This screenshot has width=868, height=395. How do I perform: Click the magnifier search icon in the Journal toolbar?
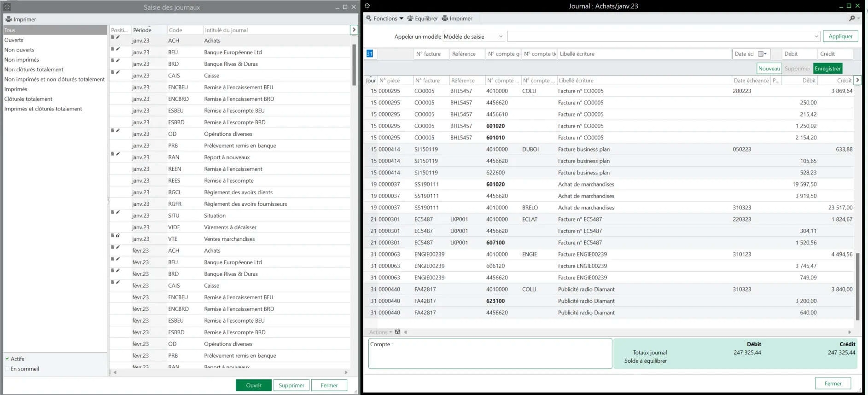coord(852,18)
